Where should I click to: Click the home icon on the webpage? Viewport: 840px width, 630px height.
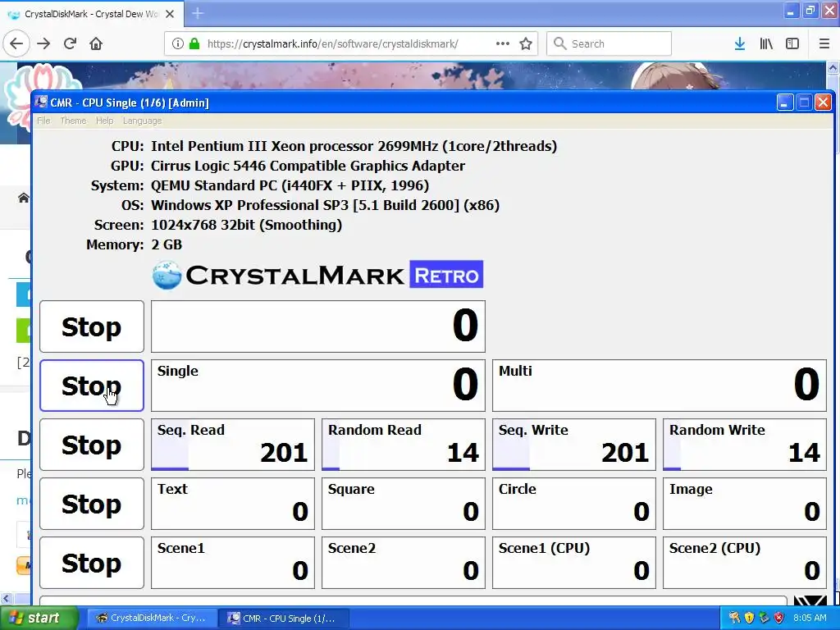(x=24, y=198)
